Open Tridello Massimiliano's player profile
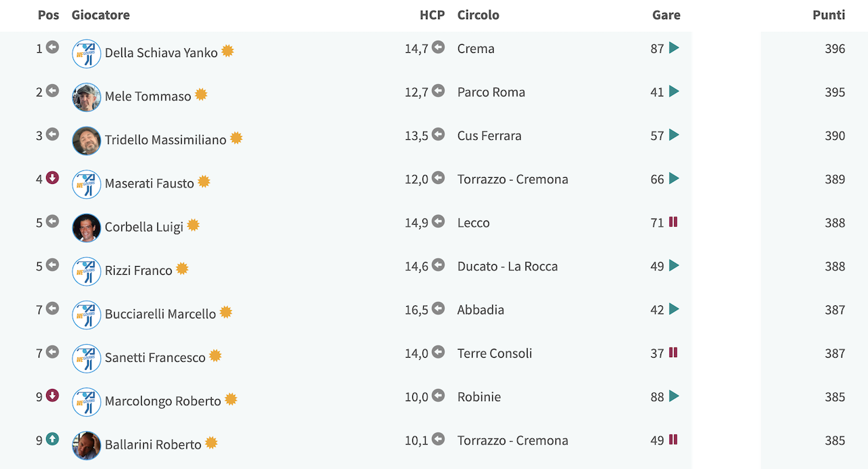 click(x=165, y=140)
